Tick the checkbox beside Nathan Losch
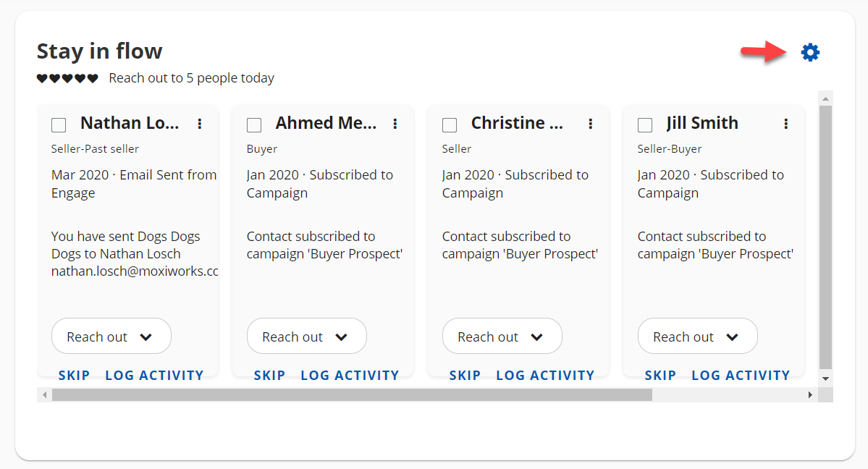Viewport: 868px width, 469px height. click(59, 125)
